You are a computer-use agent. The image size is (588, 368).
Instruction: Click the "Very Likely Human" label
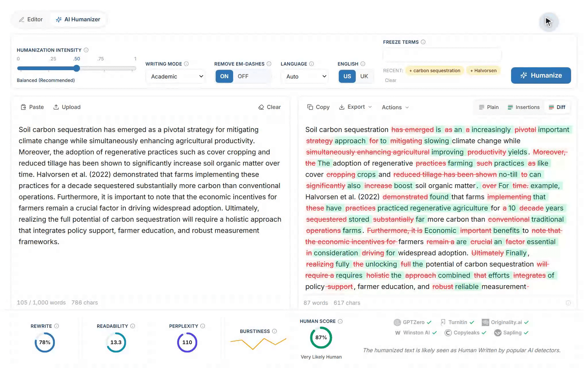coord(321,357)
